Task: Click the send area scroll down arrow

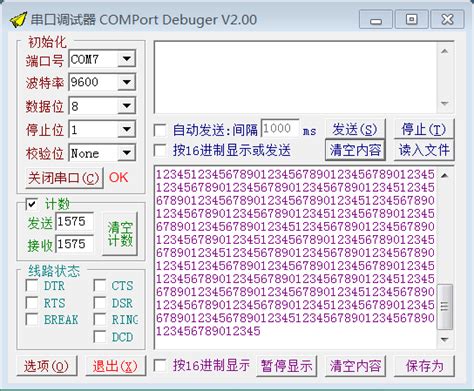Action: [445, 103]
